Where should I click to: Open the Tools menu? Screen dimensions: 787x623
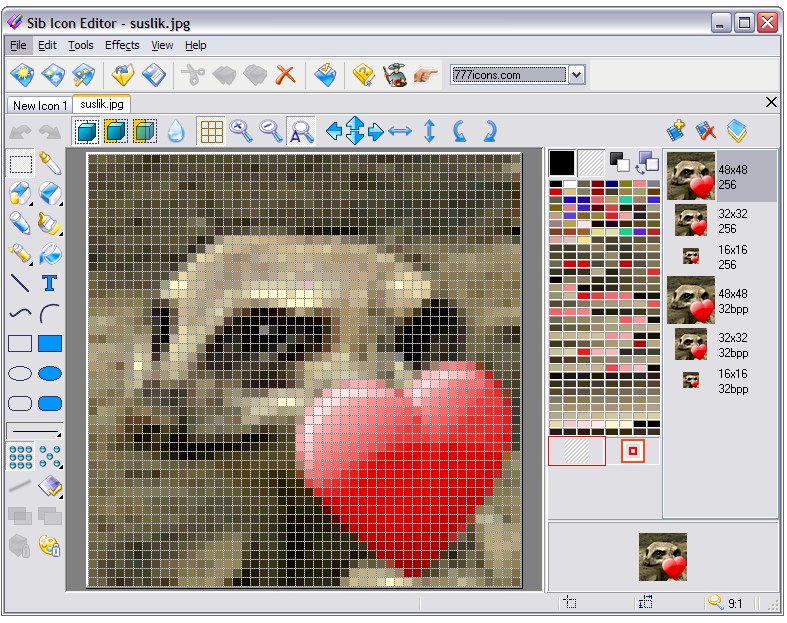pos(81,45)
